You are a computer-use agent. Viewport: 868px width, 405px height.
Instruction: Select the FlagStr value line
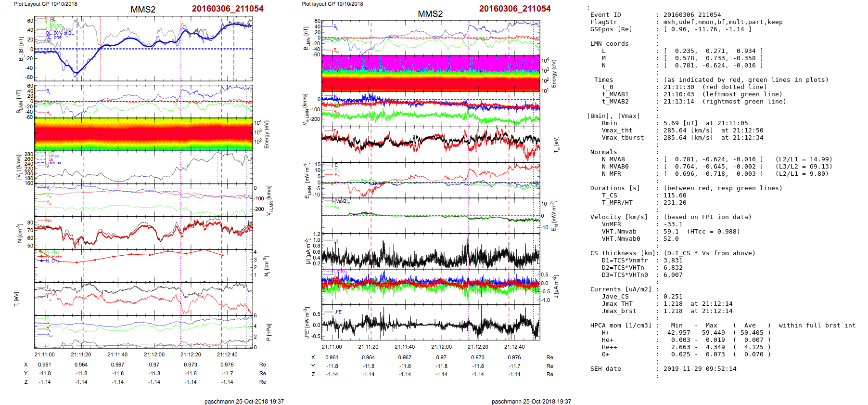(x=723, y=22)
